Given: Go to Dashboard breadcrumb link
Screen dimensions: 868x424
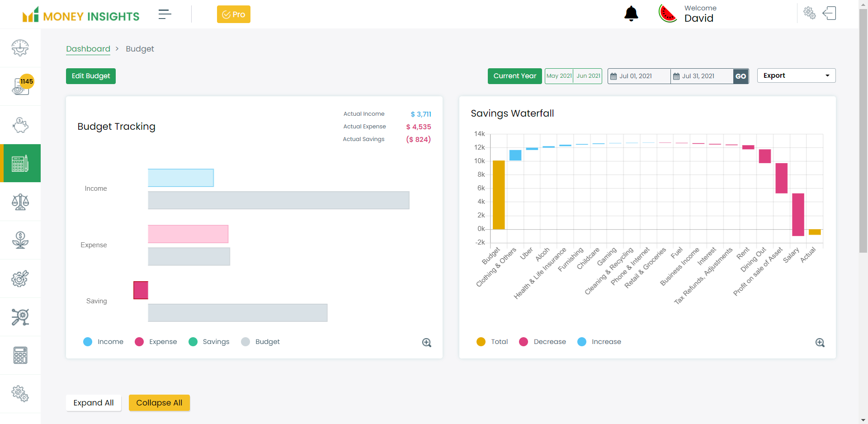Looking at the screenshot, I should [x=88, y=49].
